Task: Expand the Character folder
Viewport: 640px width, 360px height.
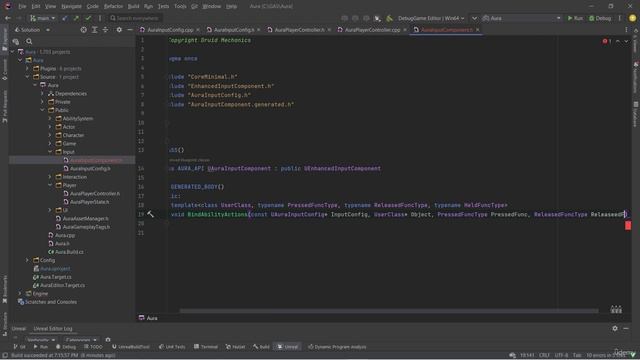Action: (50, 135)
